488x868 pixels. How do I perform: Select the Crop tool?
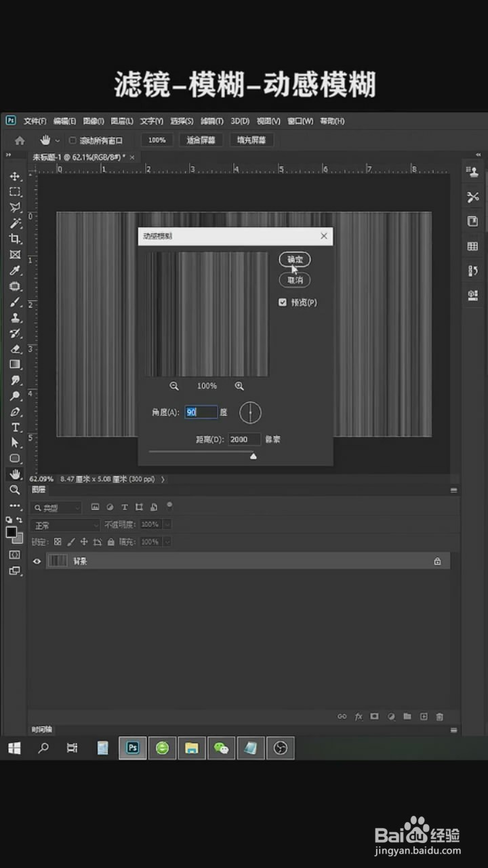tap(15, 239)
